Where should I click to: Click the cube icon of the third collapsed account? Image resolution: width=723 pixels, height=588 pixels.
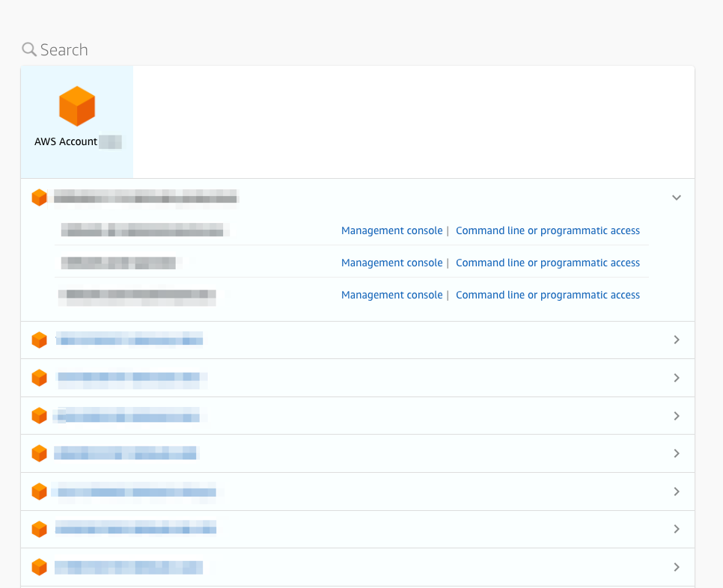[x=39, y=416]
